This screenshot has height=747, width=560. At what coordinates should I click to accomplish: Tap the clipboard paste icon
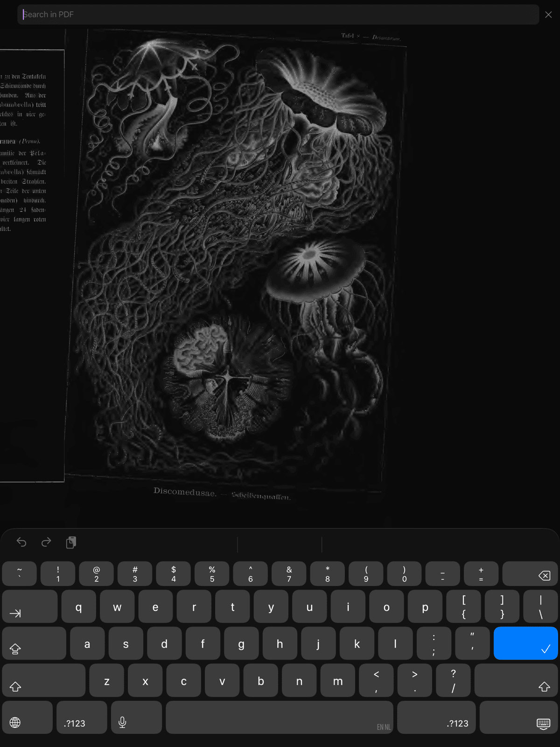click(x=71, y=542)
